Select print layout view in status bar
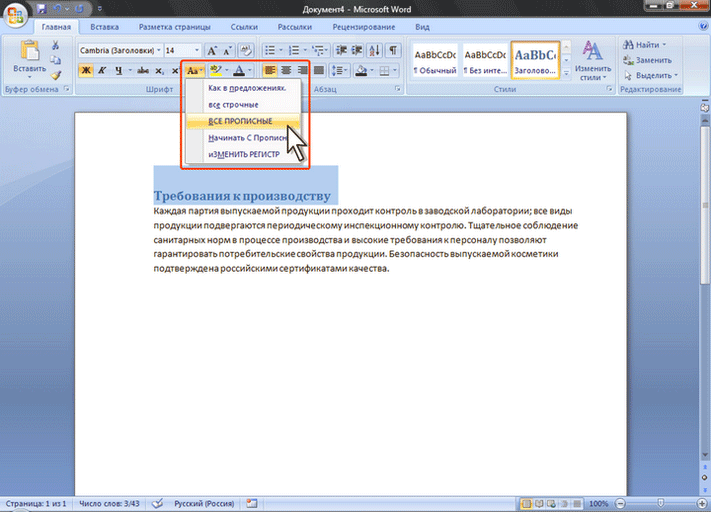 [526, 503]
